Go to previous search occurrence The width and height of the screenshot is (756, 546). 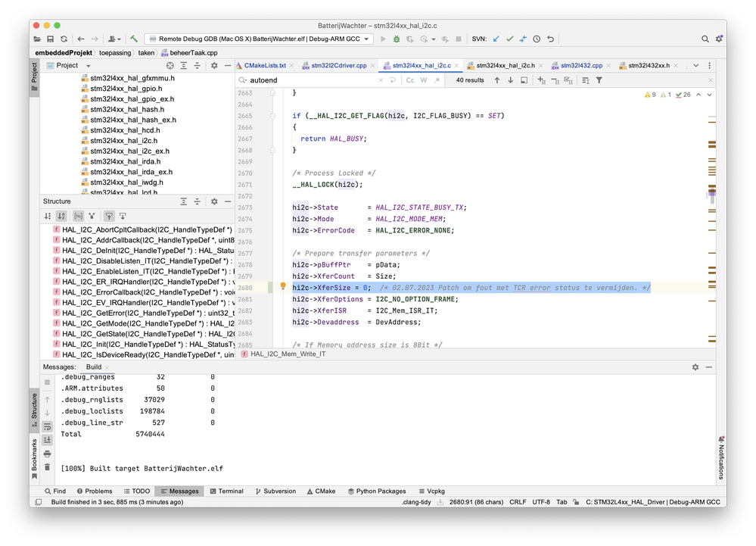[497, 80]
